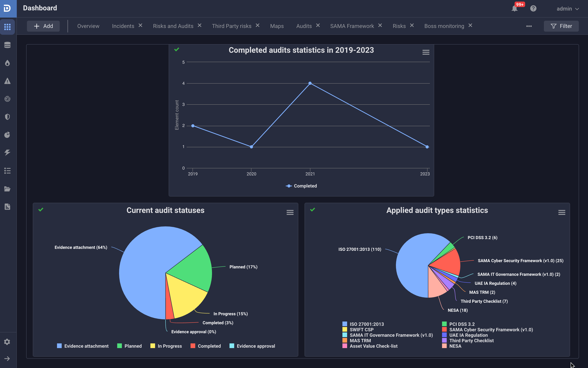588x368 pixels.
Task: Open the shield sidebar icon
Action: 7,117
